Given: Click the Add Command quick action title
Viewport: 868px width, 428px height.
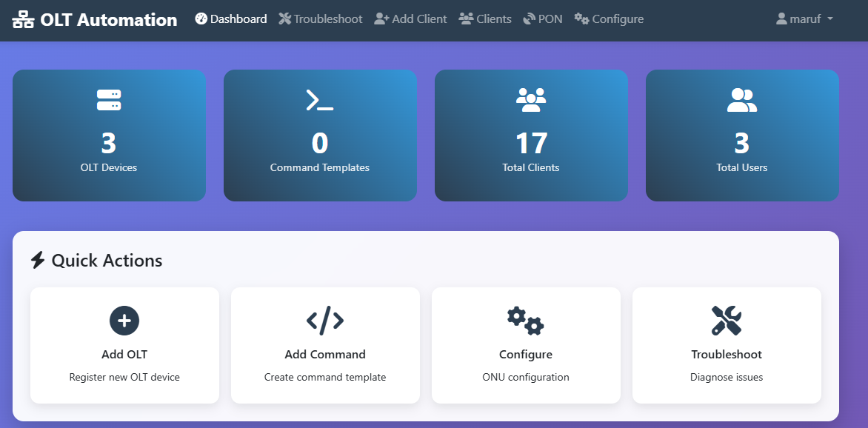Looking at the screenshot, I should click(325, 355).
